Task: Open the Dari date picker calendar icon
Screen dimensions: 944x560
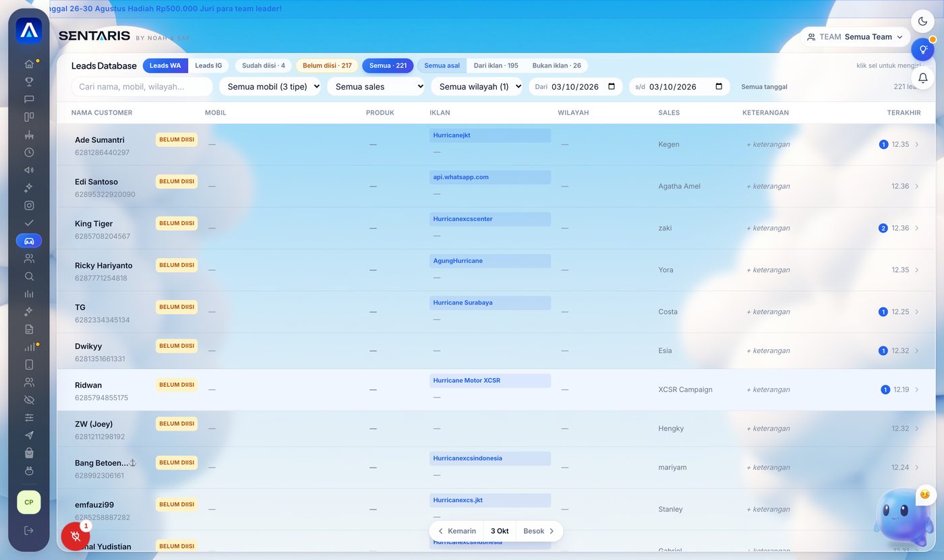Action: pos(612,86)
